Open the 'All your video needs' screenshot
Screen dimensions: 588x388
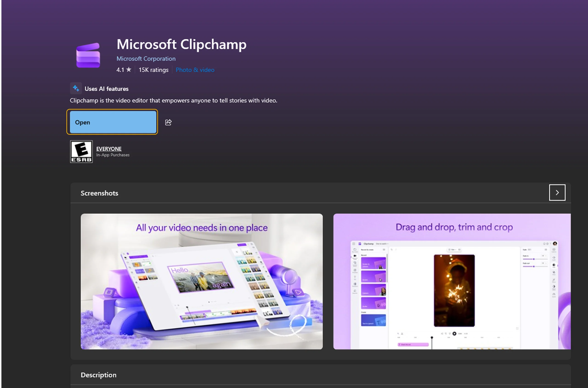(201, 281)
